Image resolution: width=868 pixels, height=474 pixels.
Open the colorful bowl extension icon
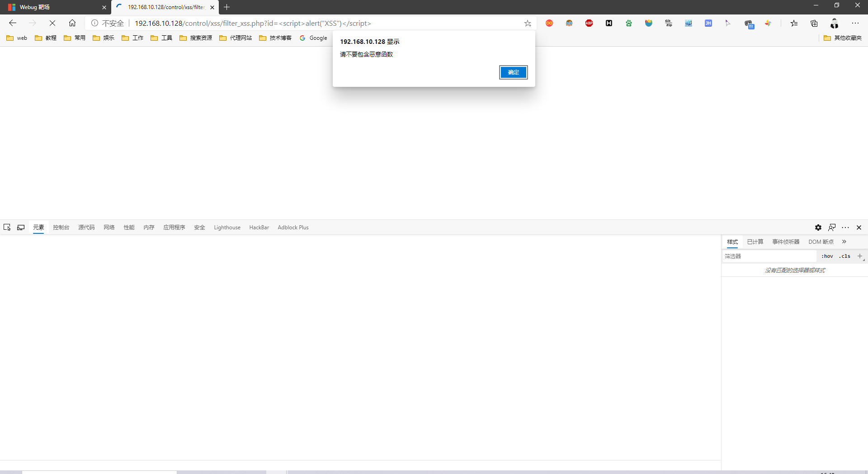649,23
